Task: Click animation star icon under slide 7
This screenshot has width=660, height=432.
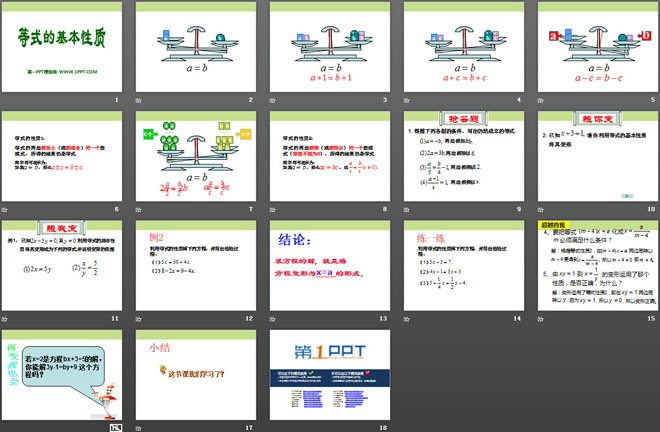Action: 138,209
